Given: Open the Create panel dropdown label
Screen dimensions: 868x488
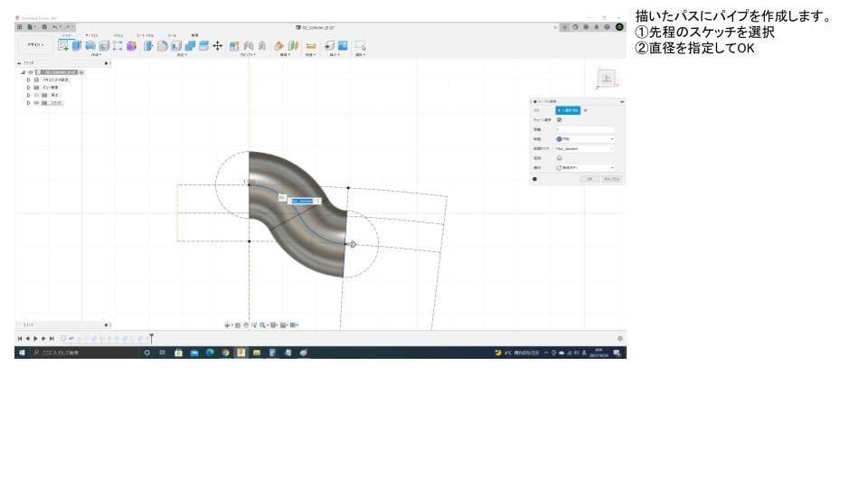Looking at the screenshot, I should [x=96, y=55].
